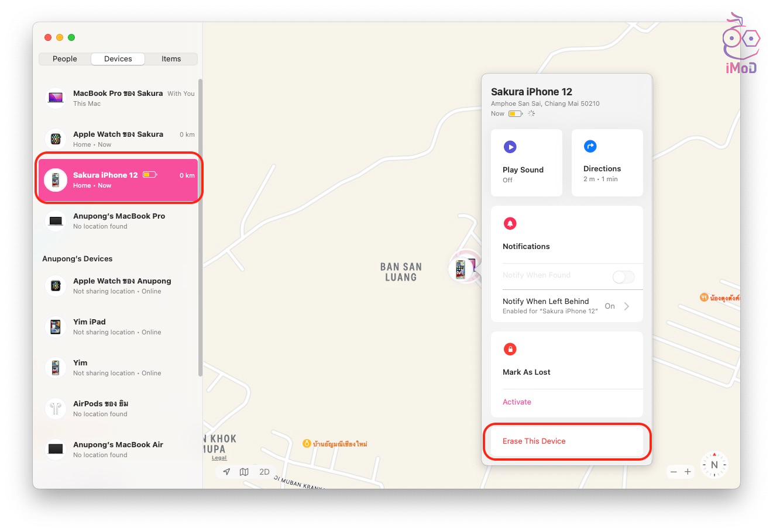Toggle the 2D map view button
Image resolution: width=773 pixels, height=532 pixels.
(x=264, y=472)
